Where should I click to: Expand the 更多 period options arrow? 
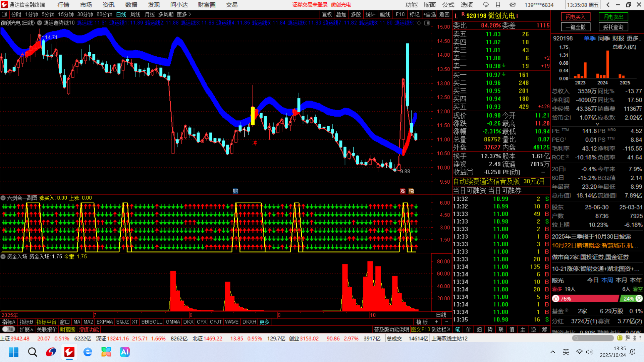click(190, 14)
